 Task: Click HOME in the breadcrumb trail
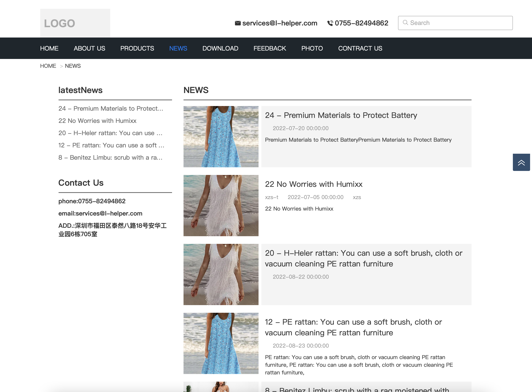click(48, 66)
